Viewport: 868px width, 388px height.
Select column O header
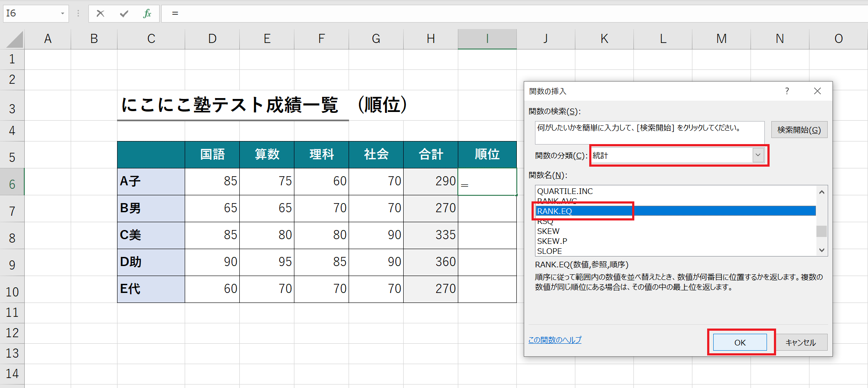click(839, 39)
